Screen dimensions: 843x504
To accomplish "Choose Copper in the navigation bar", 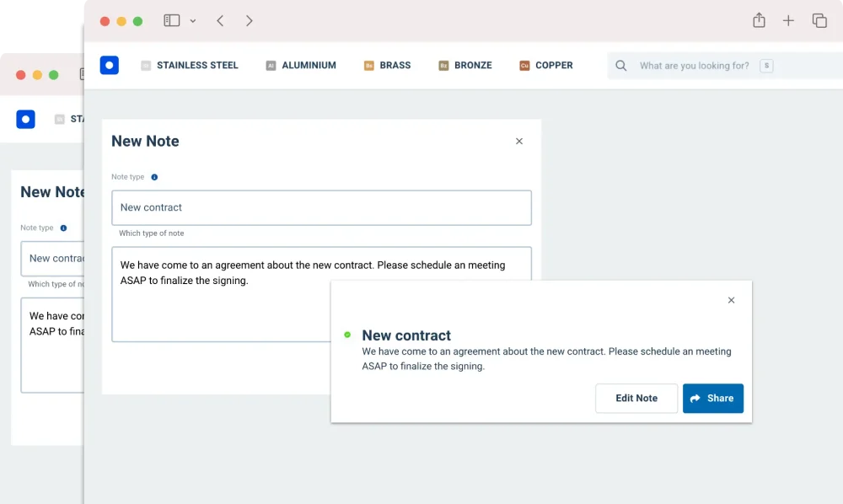I will click(x=546, y=66).
